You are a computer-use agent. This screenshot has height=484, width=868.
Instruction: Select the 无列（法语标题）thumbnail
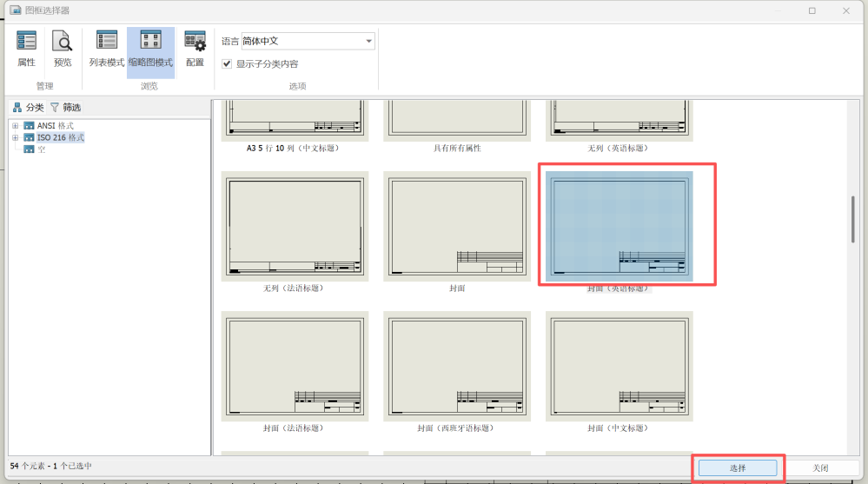(x=295, y=226)
